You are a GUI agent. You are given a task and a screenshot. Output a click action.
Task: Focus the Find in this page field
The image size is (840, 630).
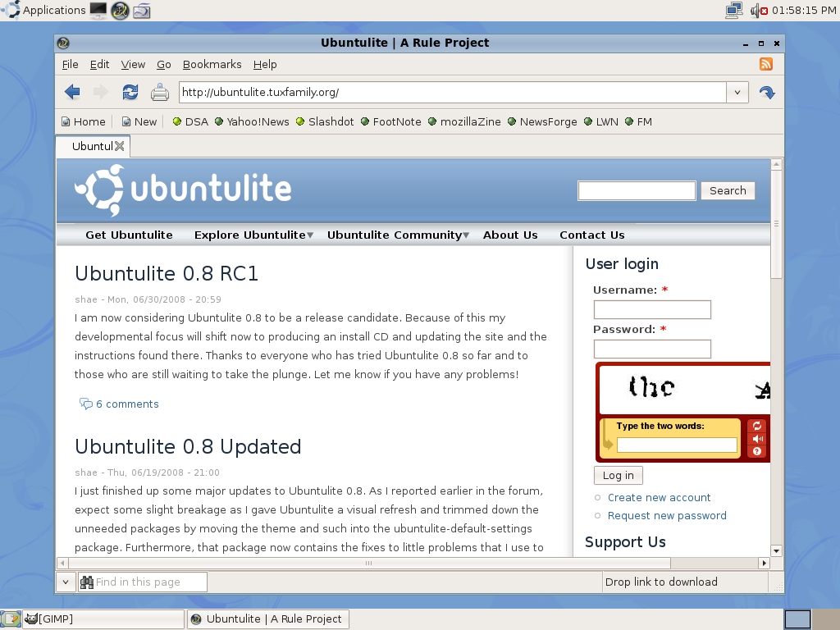coord(143,582)
